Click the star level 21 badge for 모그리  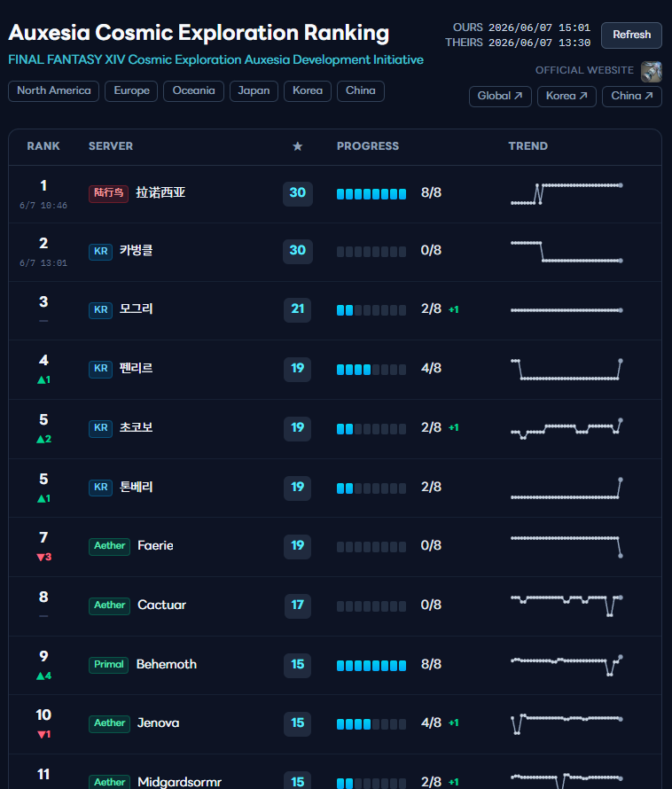(x=298, y=309)
